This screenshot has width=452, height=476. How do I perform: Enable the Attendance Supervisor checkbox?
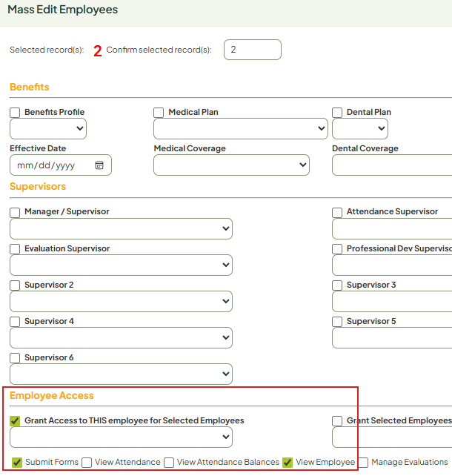[x=337, y=212]
